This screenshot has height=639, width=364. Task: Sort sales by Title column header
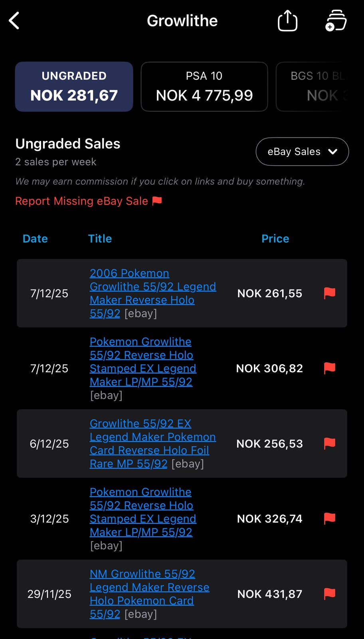tap(100, 238)
